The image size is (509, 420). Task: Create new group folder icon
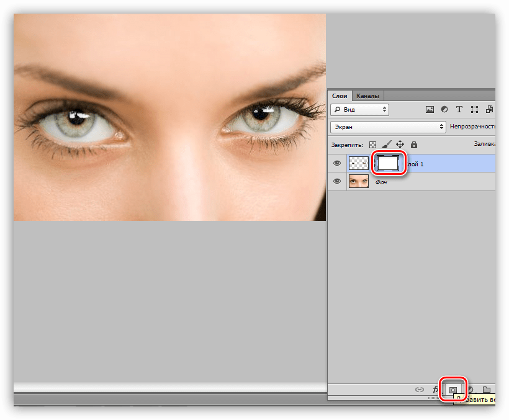486,389
